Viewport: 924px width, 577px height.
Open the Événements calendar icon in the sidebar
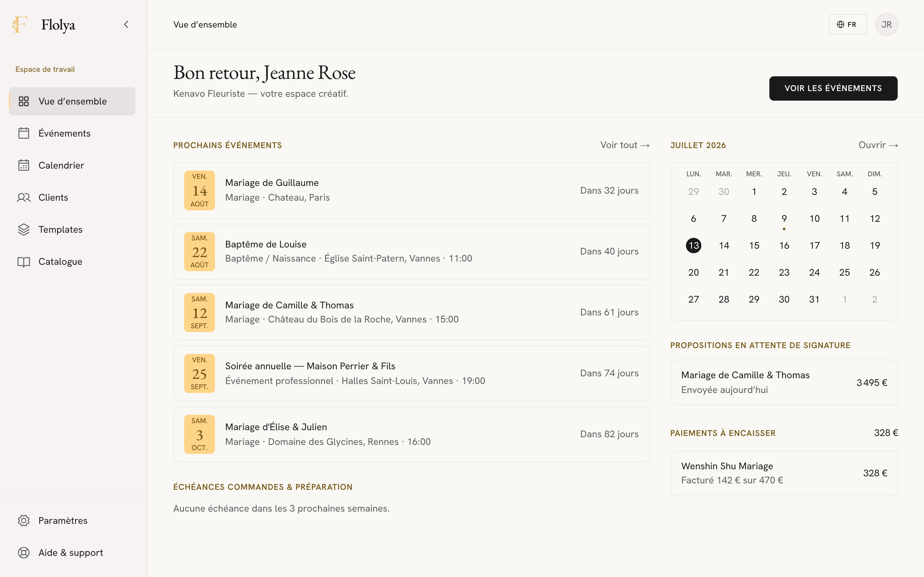point(24,133)
